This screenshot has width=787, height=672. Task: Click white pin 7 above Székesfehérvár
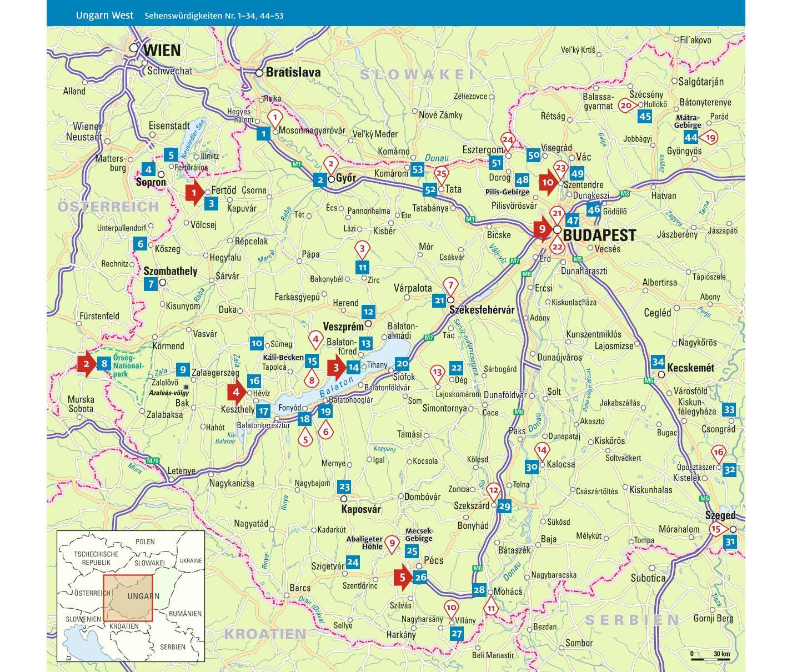point(450,286)
